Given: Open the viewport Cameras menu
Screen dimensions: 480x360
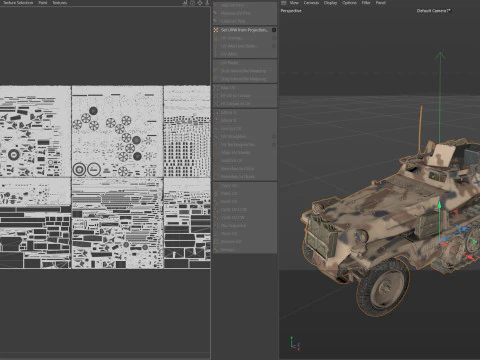Looking at the screenshot, I should [311, 3].
